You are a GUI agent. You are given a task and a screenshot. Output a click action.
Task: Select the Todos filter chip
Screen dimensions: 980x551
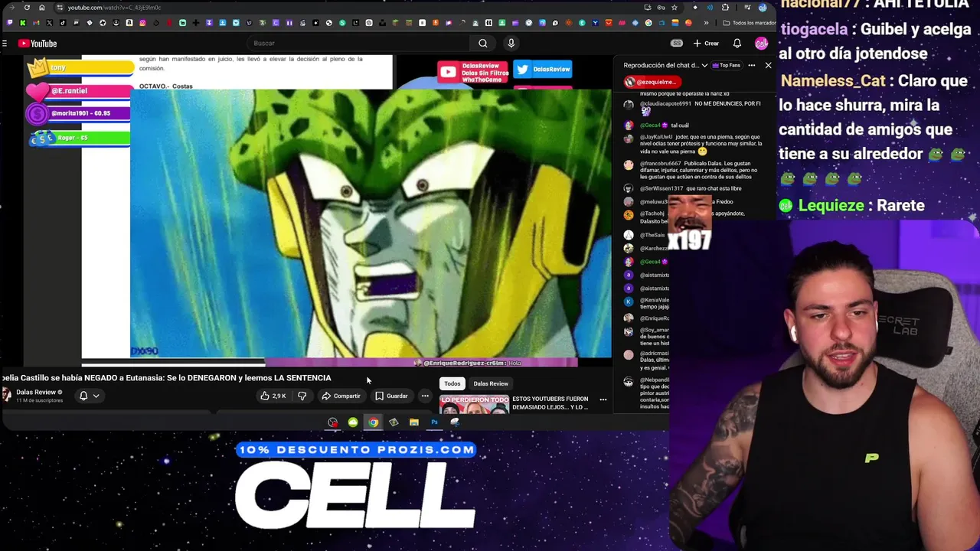[x=452, y=383]
